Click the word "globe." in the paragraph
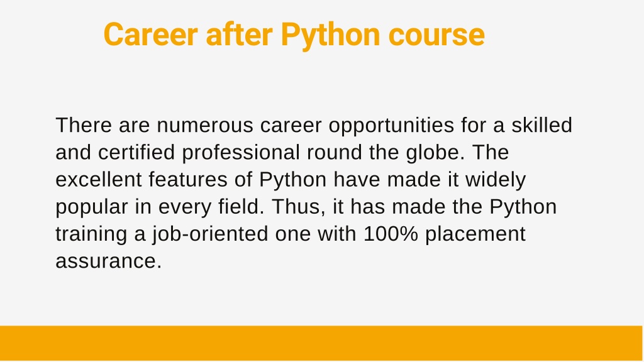This screenshot has height=362, width=644. pyautogui.click(x=435, y=152)
